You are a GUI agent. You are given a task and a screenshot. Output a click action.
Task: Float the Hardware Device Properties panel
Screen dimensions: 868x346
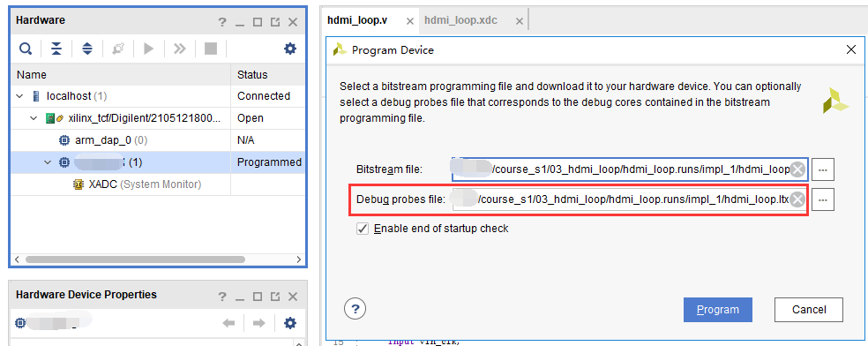(275, 297)
